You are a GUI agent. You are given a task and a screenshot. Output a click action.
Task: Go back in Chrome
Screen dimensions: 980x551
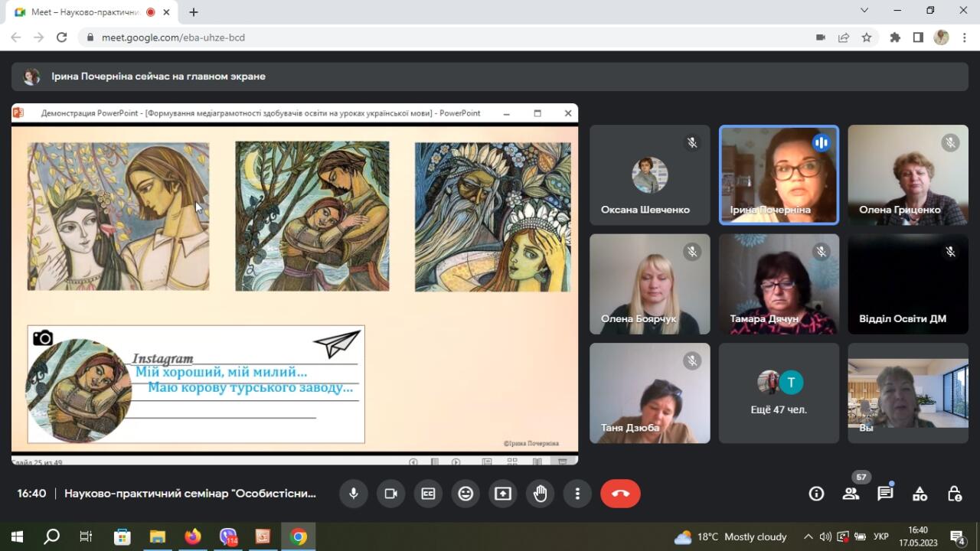[16, 37]
